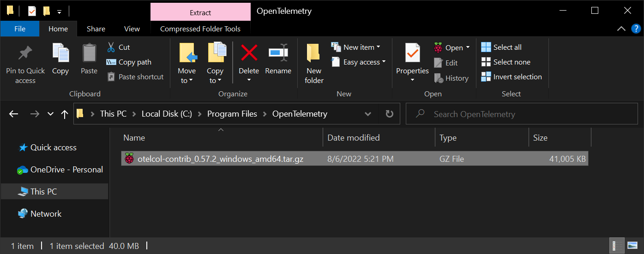Viewport: 644px width, 254px height.
Task: Choose Copy path in Clipboard group
Action: (x=129, y=62)
